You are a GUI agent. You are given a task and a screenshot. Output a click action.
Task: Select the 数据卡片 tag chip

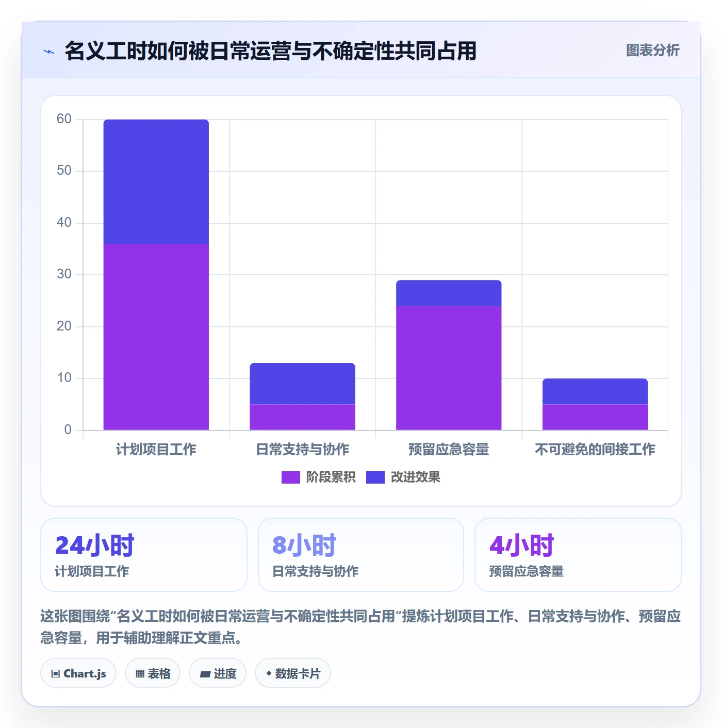click(x=293, y=673)
